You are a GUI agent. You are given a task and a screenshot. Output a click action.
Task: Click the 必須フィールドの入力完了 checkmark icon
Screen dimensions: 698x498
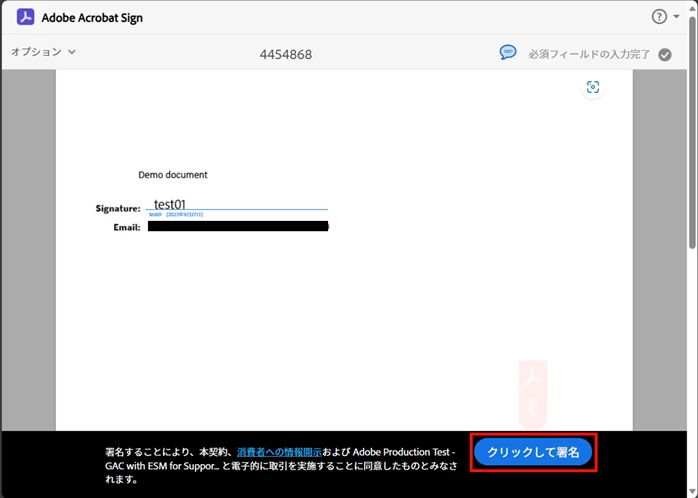click(x=665, y=55)
